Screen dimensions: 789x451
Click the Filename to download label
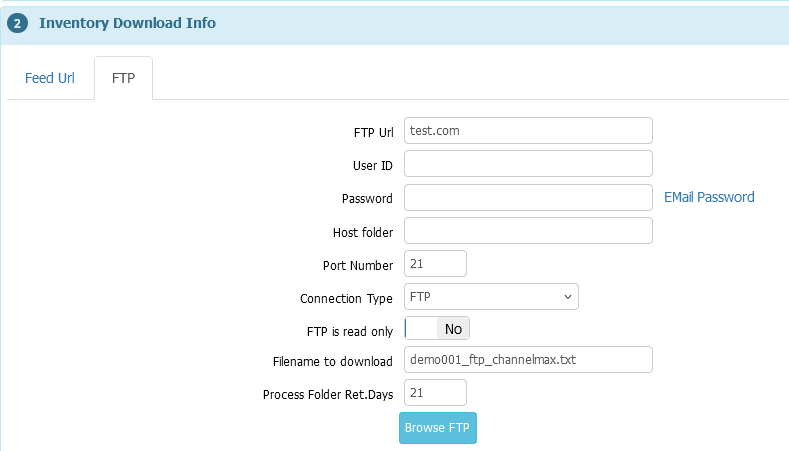pyautogui.click(x=332, y=361)
